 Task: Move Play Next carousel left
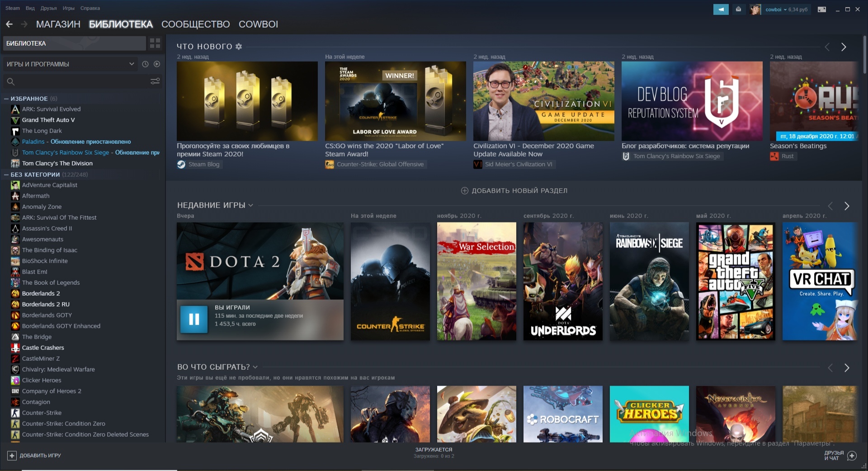tap(830, 368)
